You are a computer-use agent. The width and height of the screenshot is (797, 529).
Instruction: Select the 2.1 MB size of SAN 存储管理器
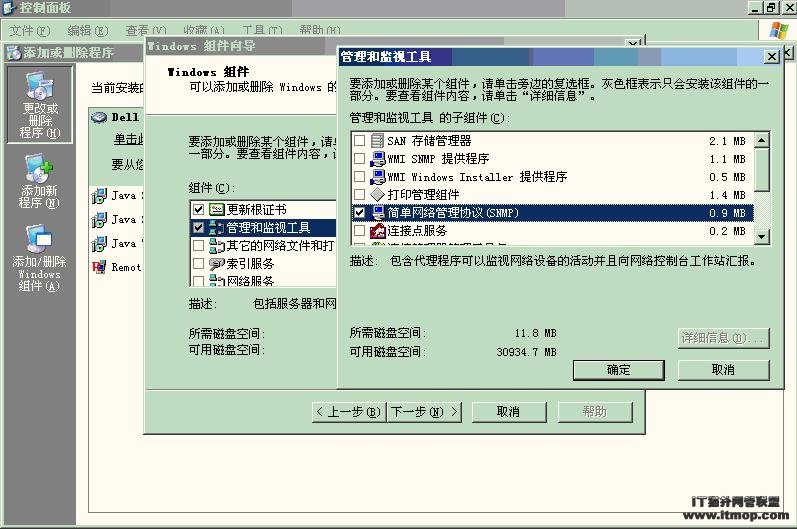point(727,141)
